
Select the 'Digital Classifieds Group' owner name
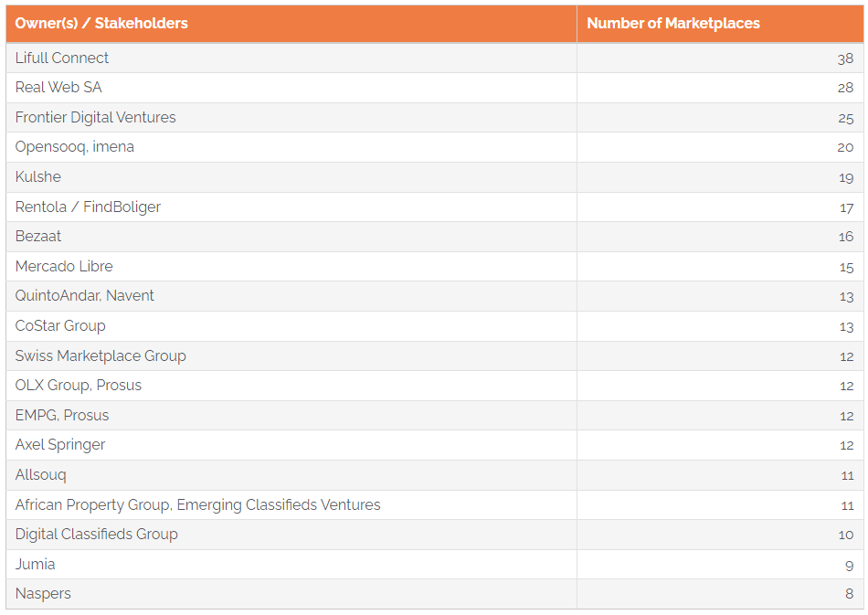click(x=97, y=535)
